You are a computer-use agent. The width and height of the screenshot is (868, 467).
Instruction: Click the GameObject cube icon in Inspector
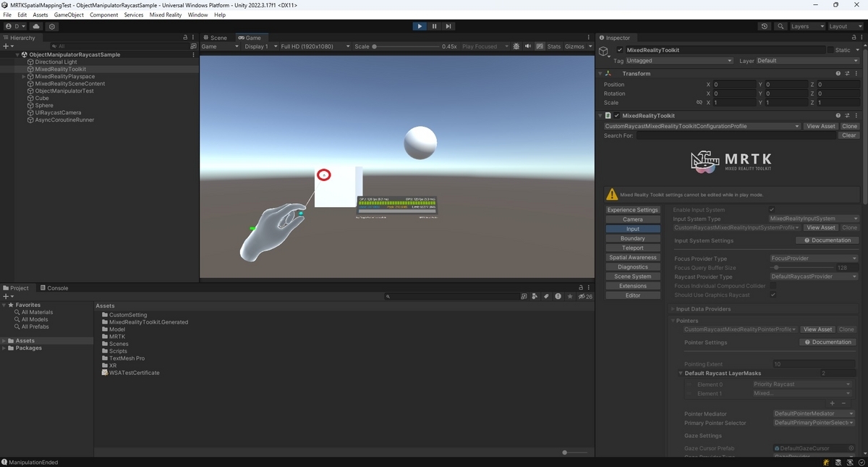click(x=604, y=52)
